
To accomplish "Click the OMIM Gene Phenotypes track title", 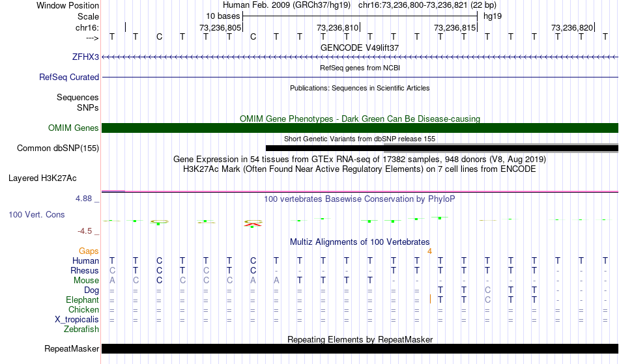I will [x=360, y=119].
